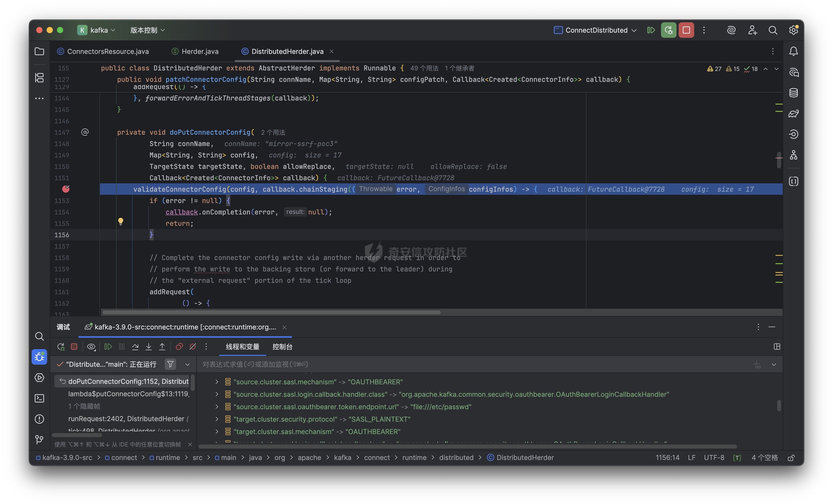Open View Breakpoints in debug toolbar
833x504 pixels.
click(x=179, y=347)
